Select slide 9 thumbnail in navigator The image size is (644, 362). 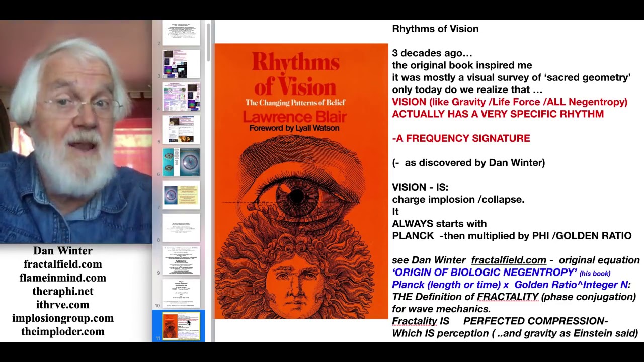(x=181, y=260)
